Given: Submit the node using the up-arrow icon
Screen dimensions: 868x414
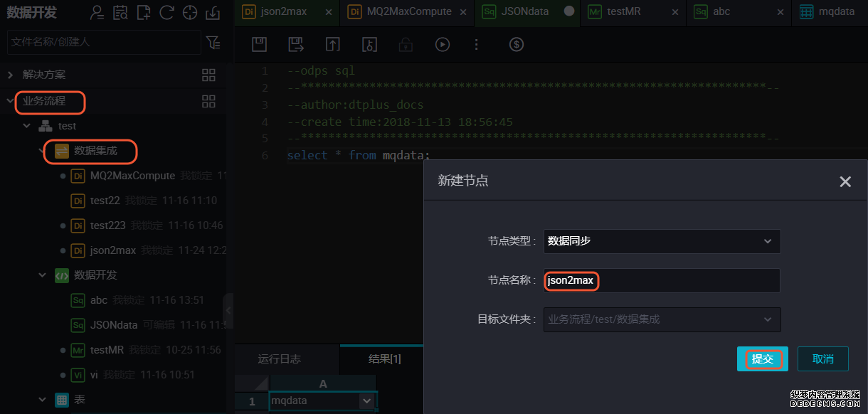Looking at the screenshot, I should pos(332,44).
